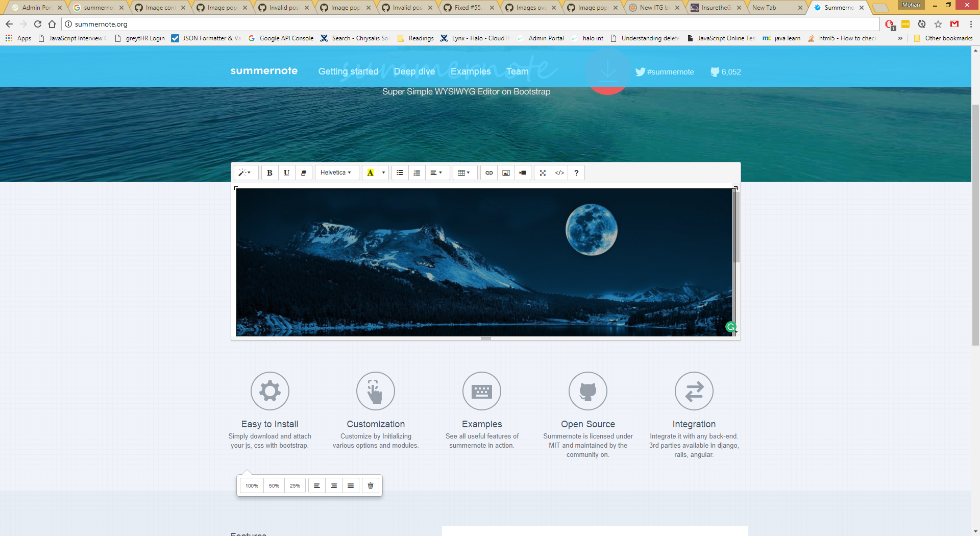Reload the page with the browser refresh icon

(x=38, y=24)
